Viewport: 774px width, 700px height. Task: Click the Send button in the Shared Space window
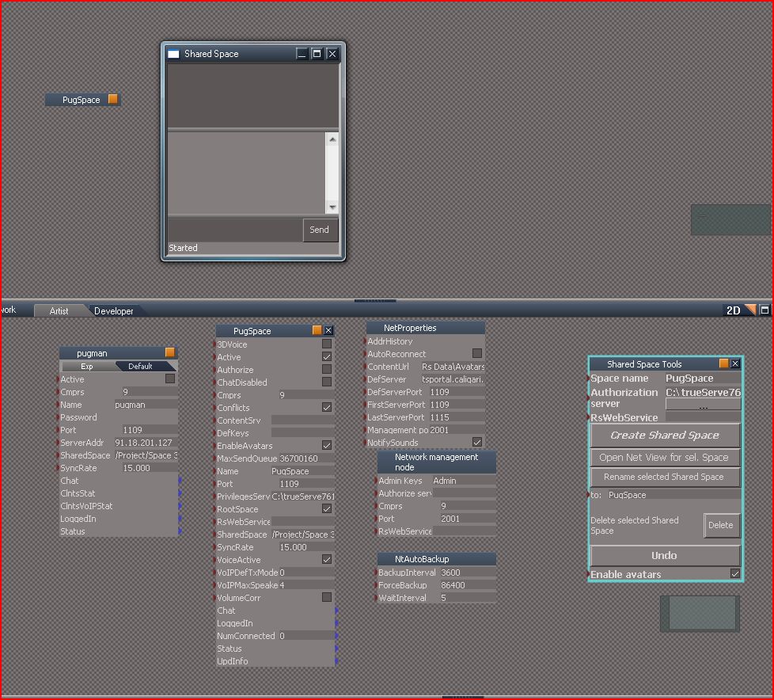(x=319, y=230)
